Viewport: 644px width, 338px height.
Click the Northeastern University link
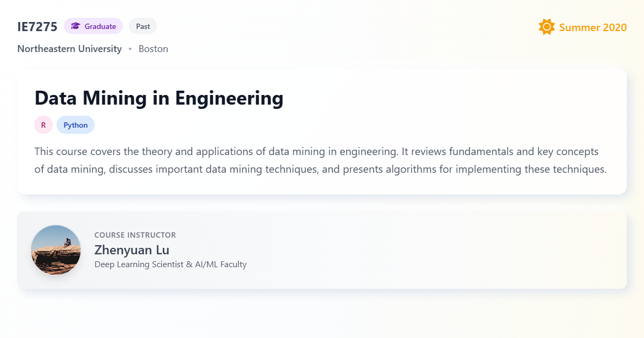click(69, 48)
